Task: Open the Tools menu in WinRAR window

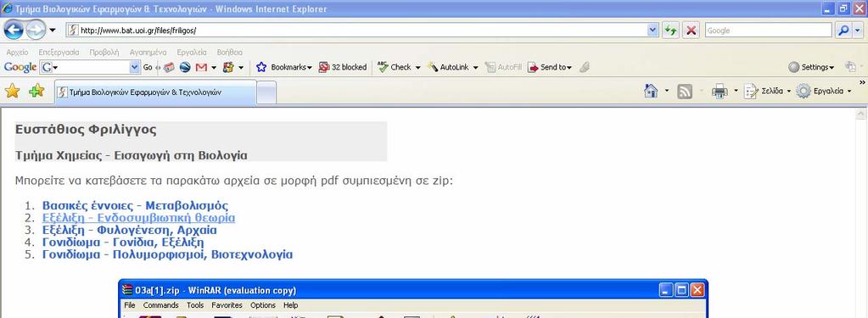Action: click(195, 305)
